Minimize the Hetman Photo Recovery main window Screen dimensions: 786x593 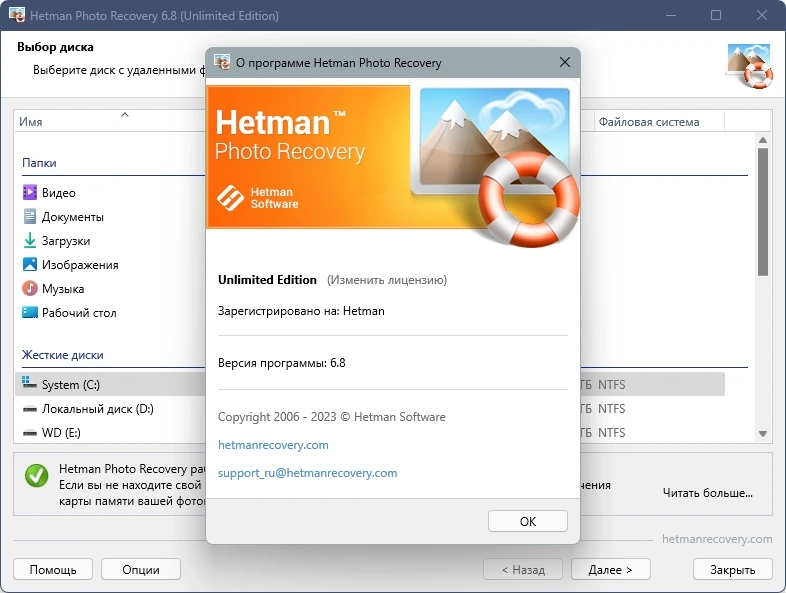point(671,15)
